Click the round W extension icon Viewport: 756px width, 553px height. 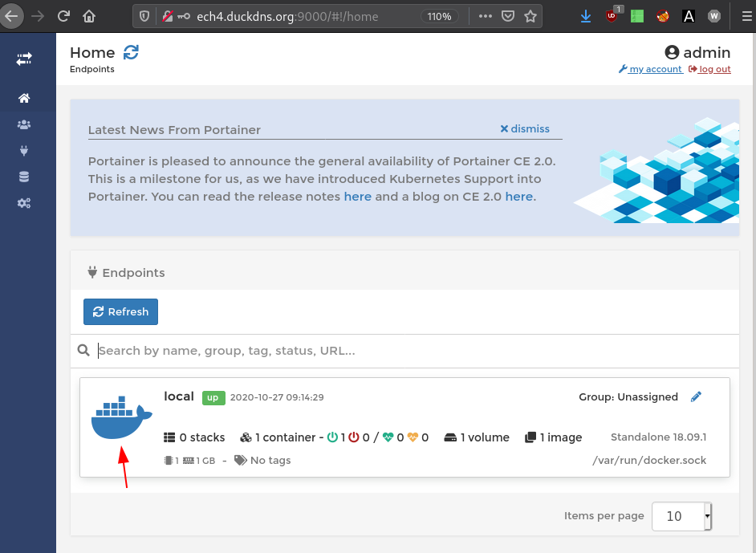714,16
